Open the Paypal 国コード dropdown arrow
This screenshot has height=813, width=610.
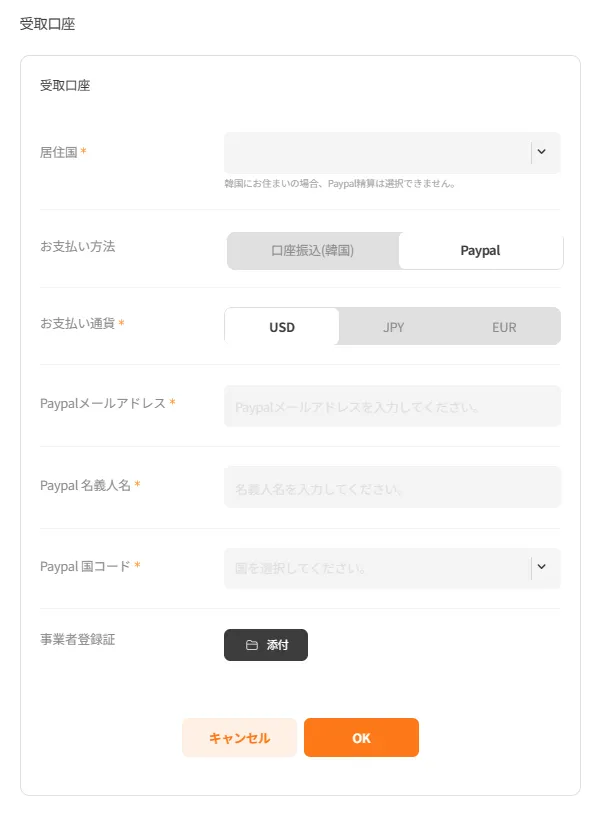pyautogui.click(x=542, y=567)
